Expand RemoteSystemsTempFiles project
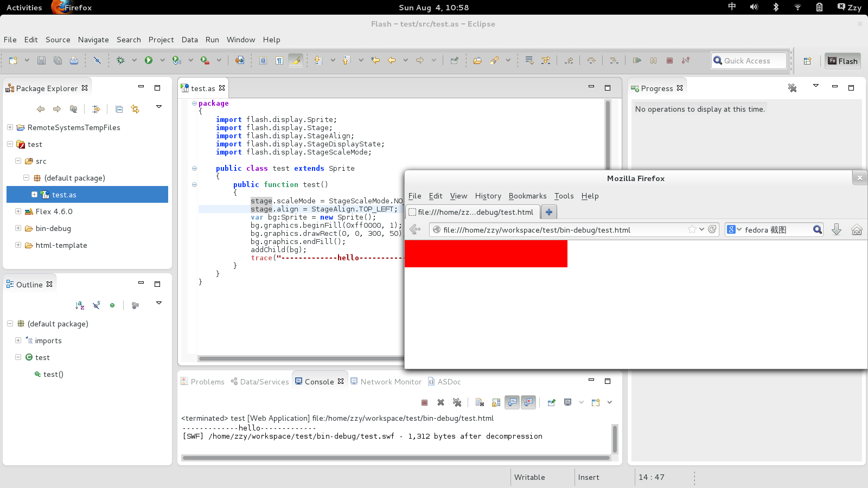Screen dimensions: 868x488 point(10,127)
